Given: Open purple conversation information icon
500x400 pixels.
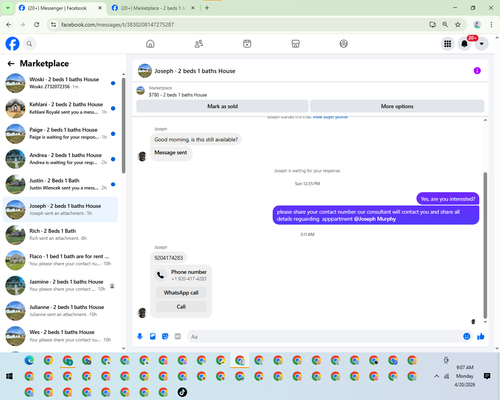Looking at the screenshot, I should tap(477, 71).
